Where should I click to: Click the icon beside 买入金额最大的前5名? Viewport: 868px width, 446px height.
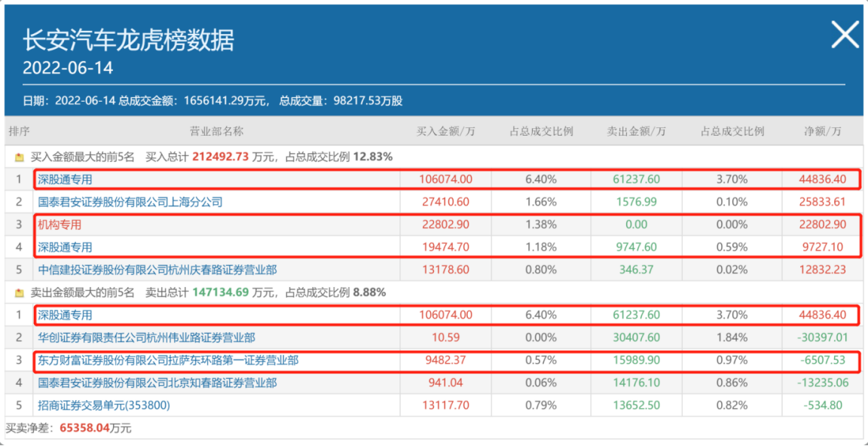20,157
